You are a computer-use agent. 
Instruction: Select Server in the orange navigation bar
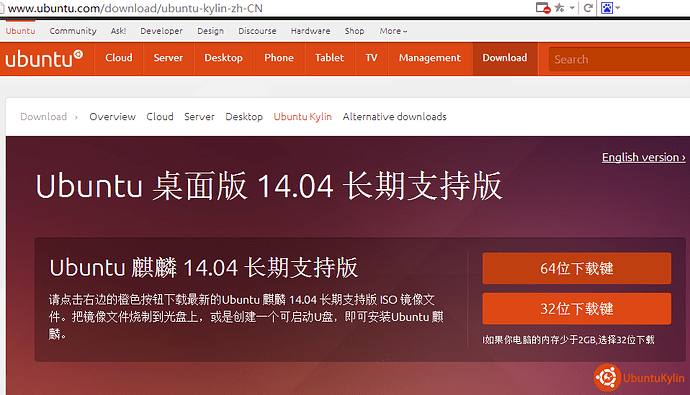point(168,58)
